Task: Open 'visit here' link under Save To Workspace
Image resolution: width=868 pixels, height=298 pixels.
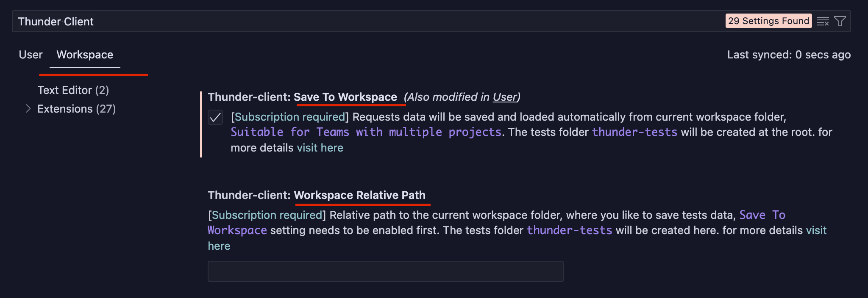Action: [x=320, y=148]
